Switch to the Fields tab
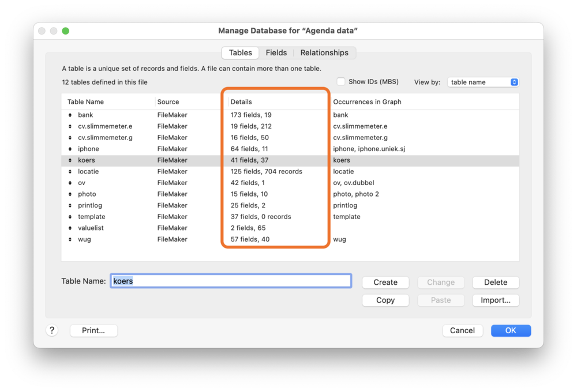Viewport: 577px width, 392px height. click(x=276, y=52)
